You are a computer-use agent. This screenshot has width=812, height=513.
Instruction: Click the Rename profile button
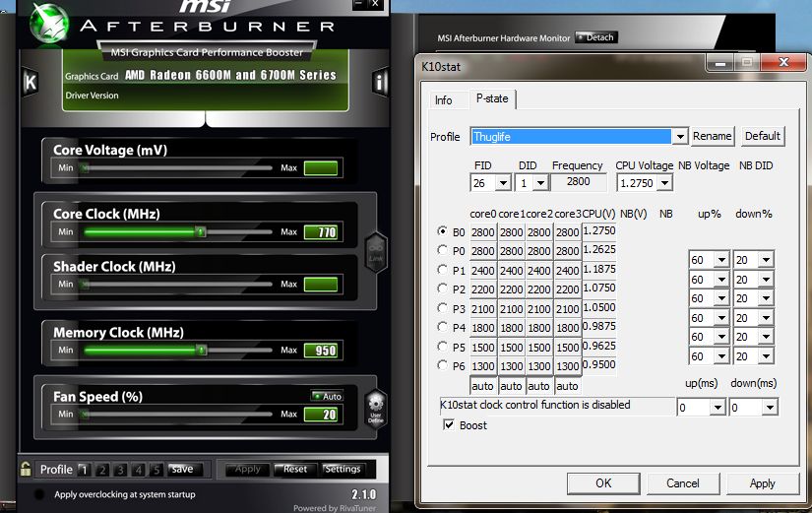point(712,136)
